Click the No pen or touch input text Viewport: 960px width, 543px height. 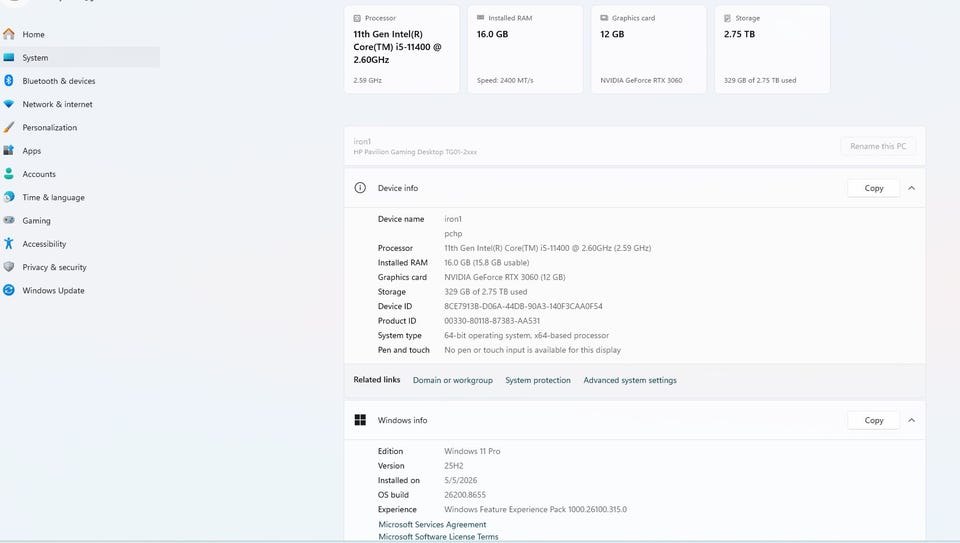point(533,350)
